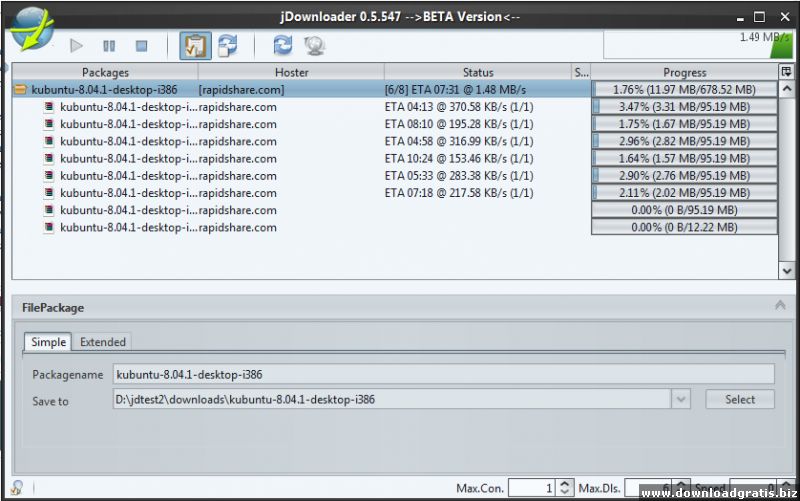Toggle clipboard monitoring icon
The image size is (800, 501).
click(x=195, y=46)
